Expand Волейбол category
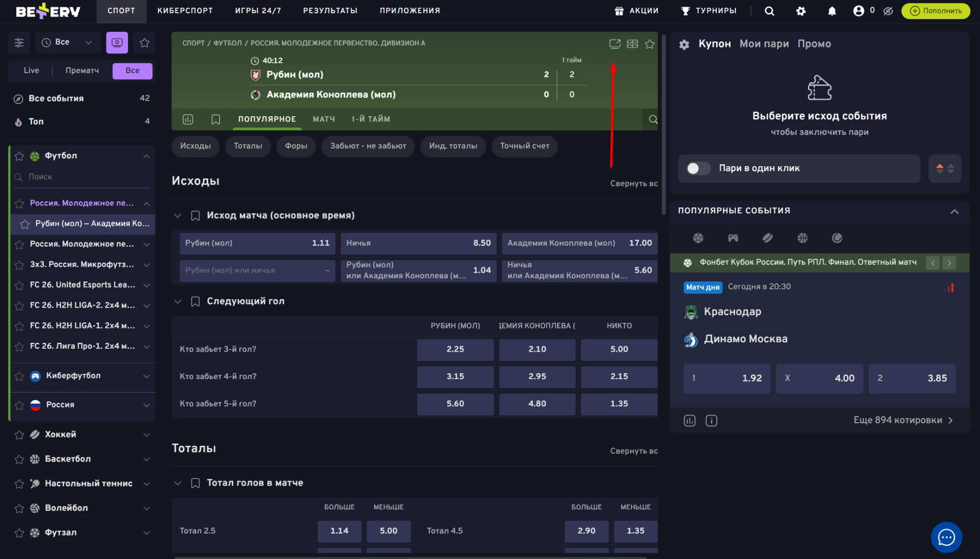 click(x=147, y=508)
